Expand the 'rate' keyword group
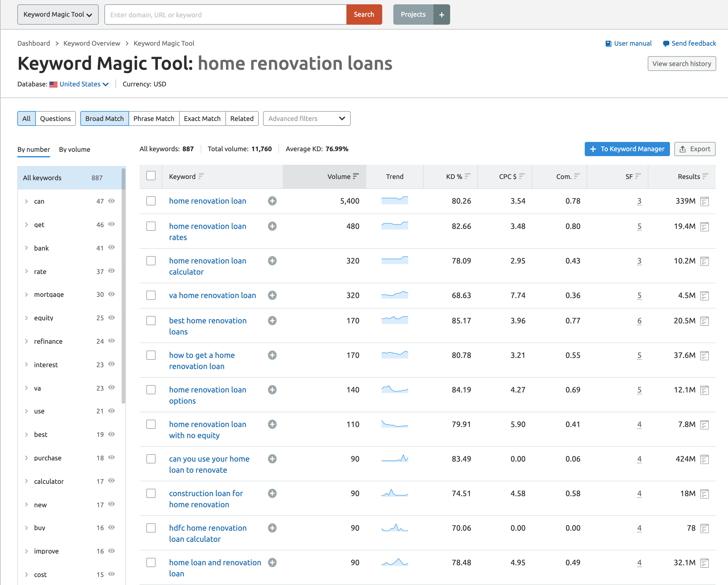728x585 pixels. pos(26,271)
